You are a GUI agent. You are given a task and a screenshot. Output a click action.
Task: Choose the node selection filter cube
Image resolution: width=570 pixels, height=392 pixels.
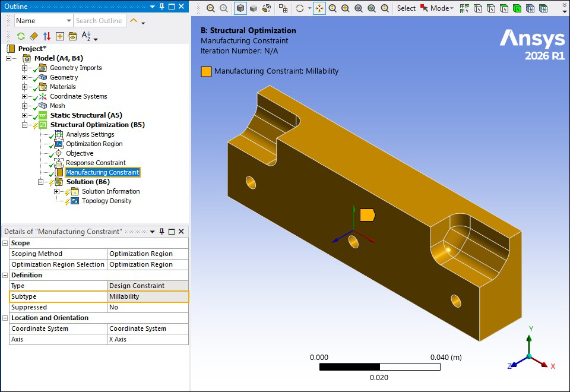click(x=530, y=8)
